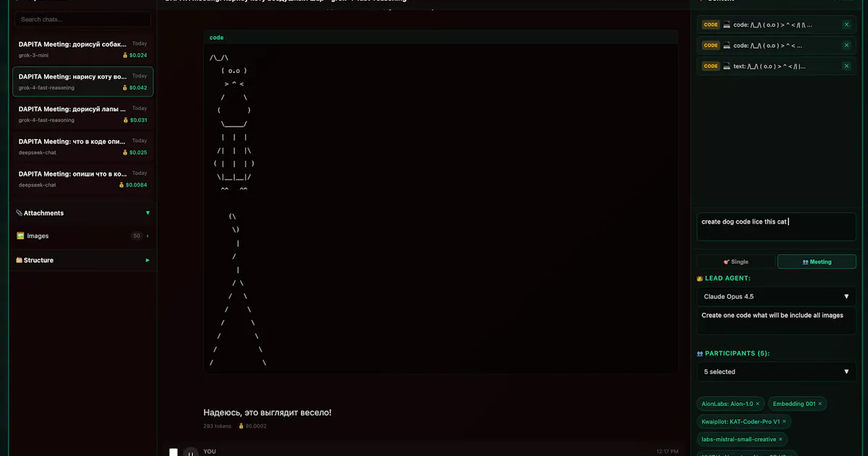Viewport: 868px width, 456px height.
Task: Click the Structure section header
Action: pos(82,260)
